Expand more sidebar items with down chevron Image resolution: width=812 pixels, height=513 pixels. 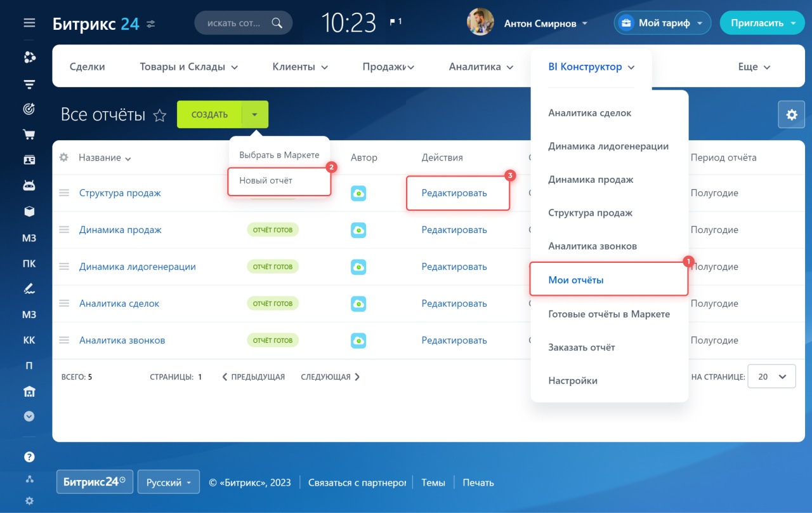coord(29,416)
